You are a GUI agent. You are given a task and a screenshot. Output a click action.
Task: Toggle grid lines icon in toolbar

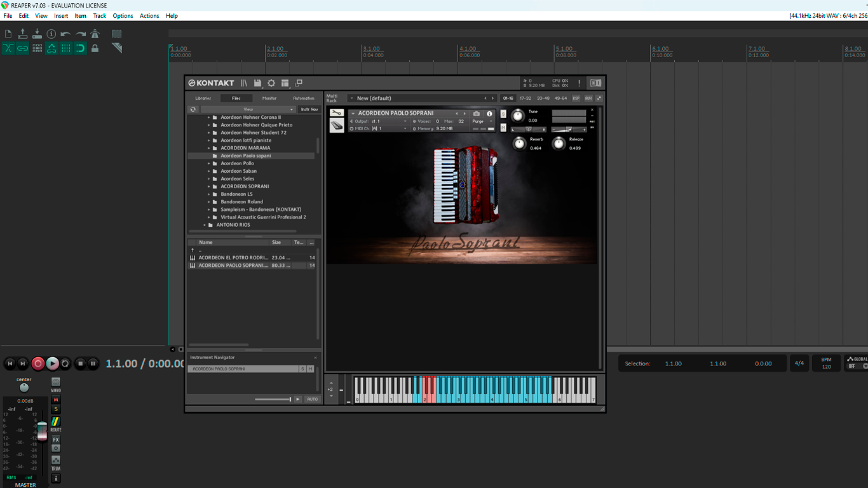(x=66, y=48)
